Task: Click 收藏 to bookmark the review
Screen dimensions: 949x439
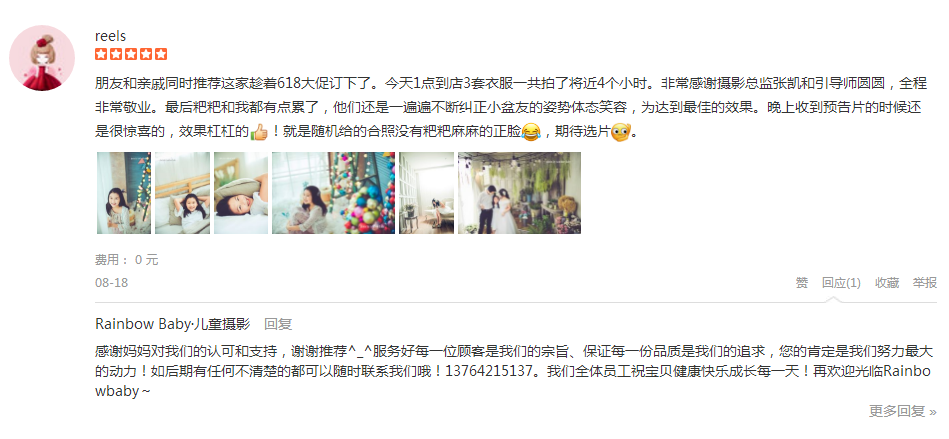Action: (x=887, y=283)
